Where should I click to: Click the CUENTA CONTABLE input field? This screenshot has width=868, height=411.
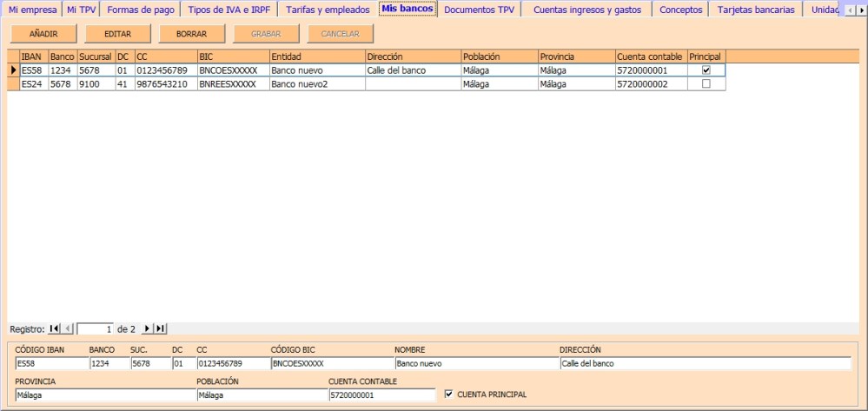(x=381, y=394)
